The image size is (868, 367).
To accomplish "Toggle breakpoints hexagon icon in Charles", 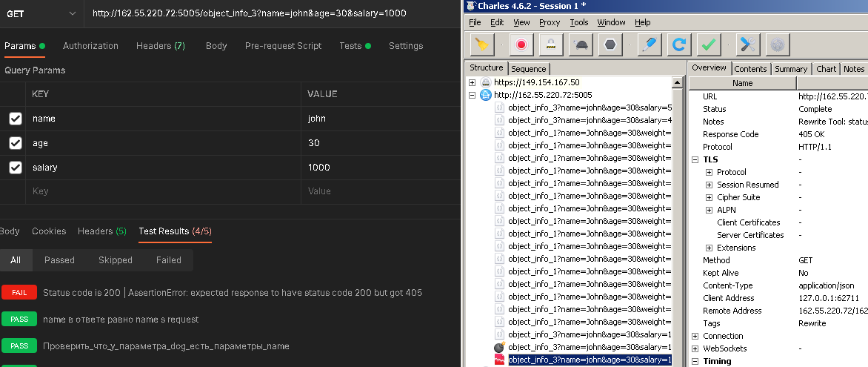I will point(610,45).
